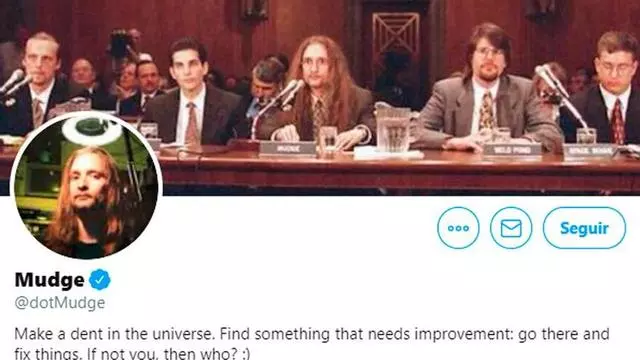The image size is (640, 360).
Task: Click the long-haired man seated at banner center
Action: click(x=321, y=94)
